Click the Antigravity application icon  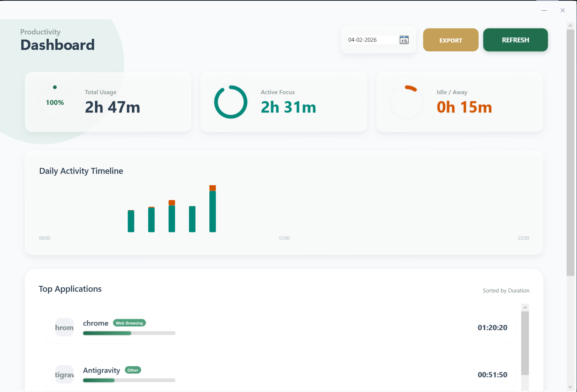click(x=64, y=374)
